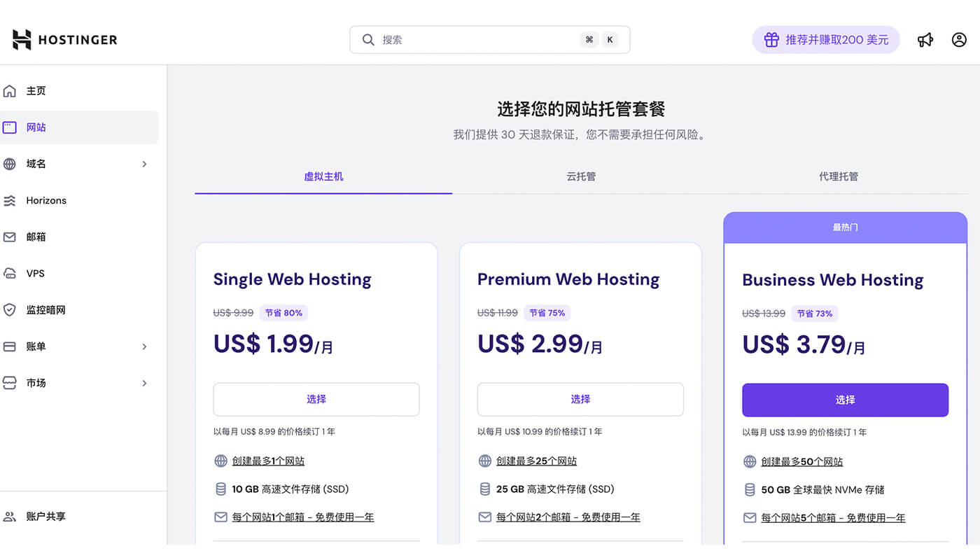Expand the 域名 sidebar chevron
The height and width of the screenshot is (560, 980).
tap(144, 164)
